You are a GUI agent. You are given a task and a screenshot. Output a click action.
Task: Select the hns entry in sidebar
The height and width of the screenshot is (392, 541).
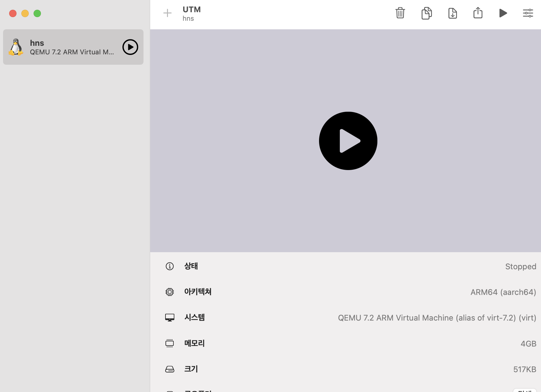73,47
